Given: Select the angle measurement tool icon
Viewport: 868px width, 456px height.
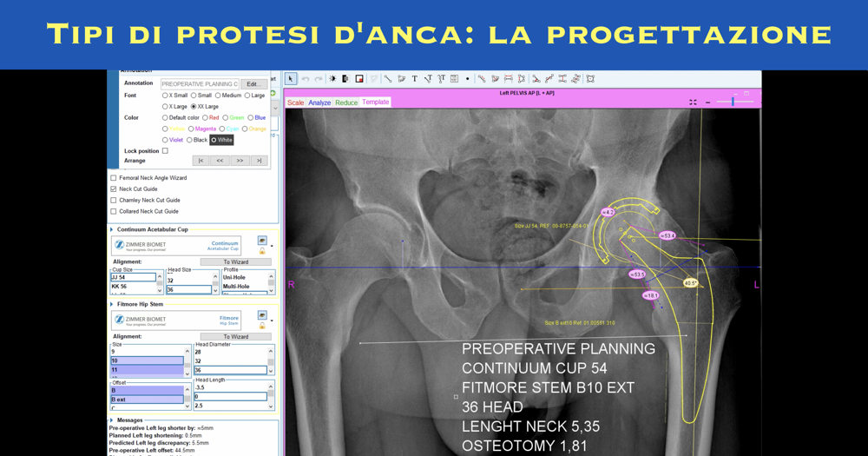Looking at the screenshot, I should 536,79.
